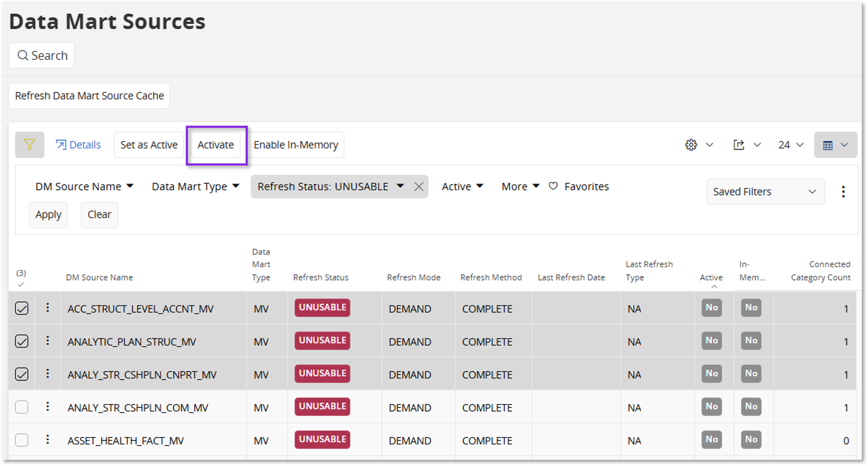The height and width of the screenshot is (466, 868).
Task: Sort by Last Refresh Date column
Action: [x=571, y=278]
